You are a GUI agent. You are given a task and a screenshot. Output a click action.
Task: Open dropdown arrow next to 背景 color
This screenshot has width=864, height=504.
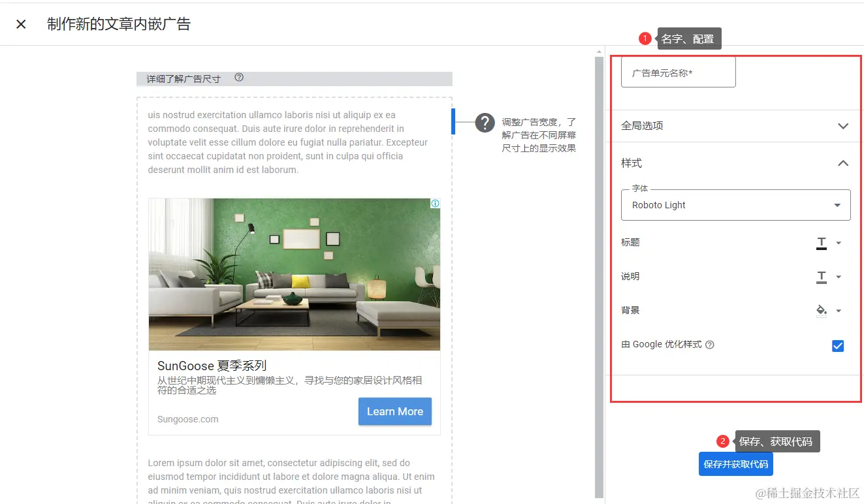[x=839, y=311]
